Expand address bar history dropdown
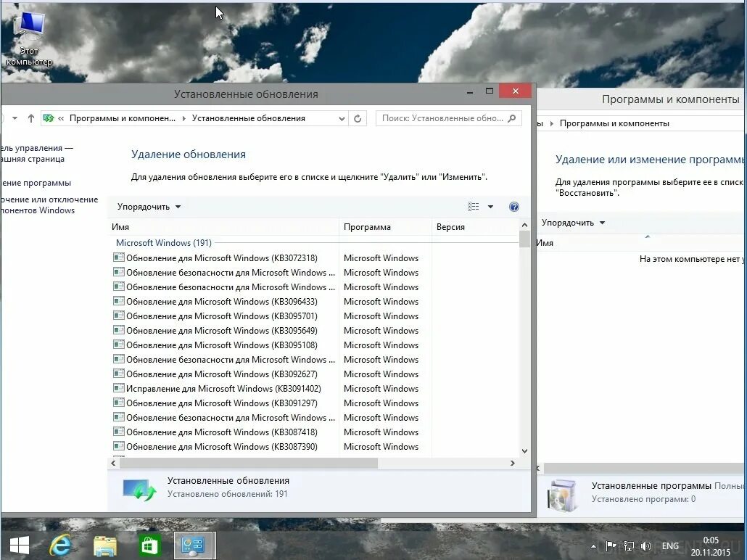The image size is (747, 560). (x=342, y=119)
